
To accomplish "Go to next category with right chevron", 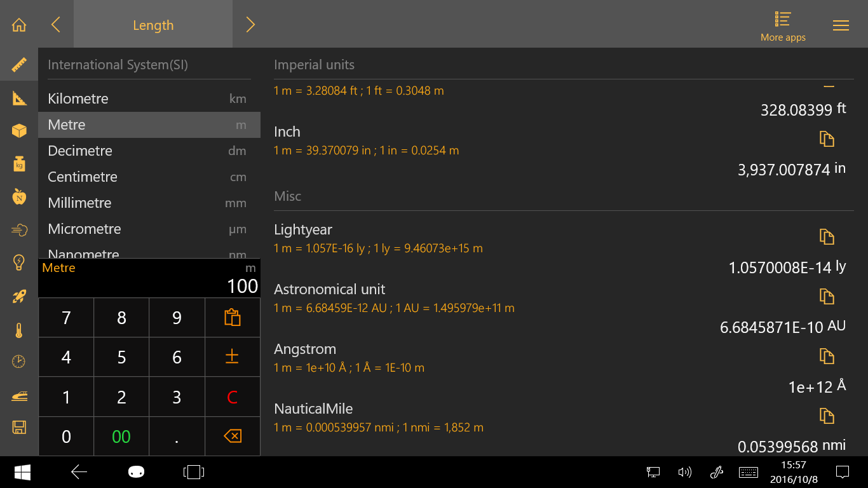I will [x=250, y=25].
